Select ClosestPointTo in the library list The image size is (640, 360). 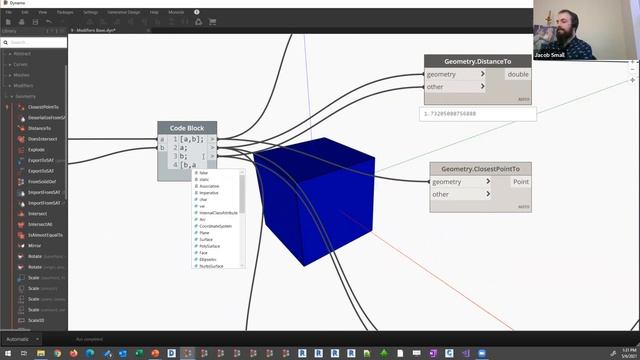coord(43,107)
